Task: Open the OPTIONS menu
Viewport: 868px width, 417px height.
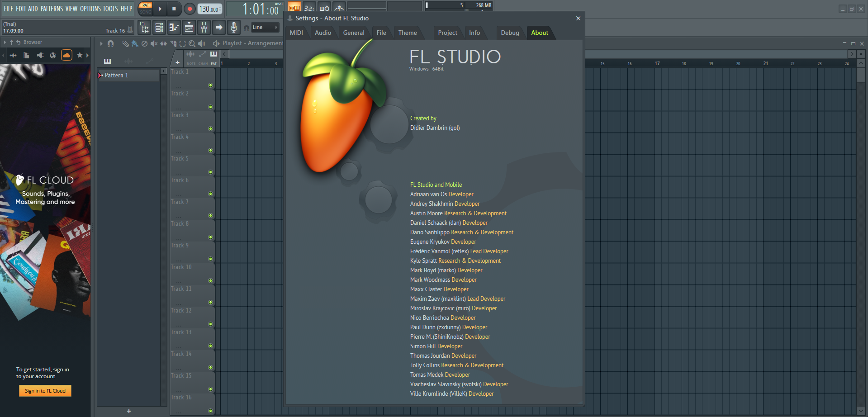Action: click(90, 9)
